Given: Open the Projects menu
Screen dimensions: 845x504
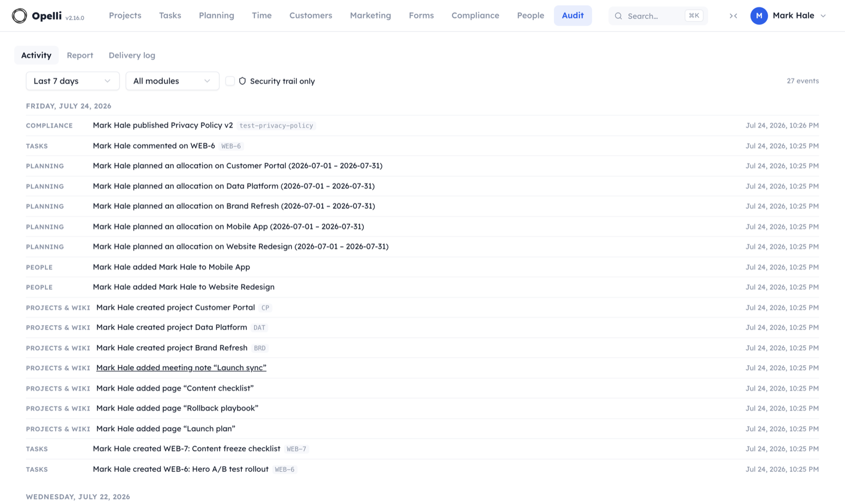Looking at the screenshot, I should click(125, 15).
